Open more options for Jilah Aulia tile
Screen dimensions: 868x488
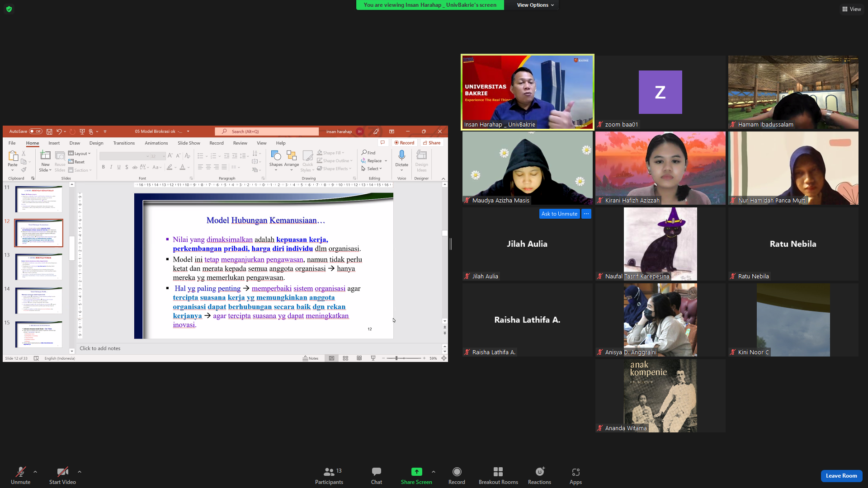point(586,214)
